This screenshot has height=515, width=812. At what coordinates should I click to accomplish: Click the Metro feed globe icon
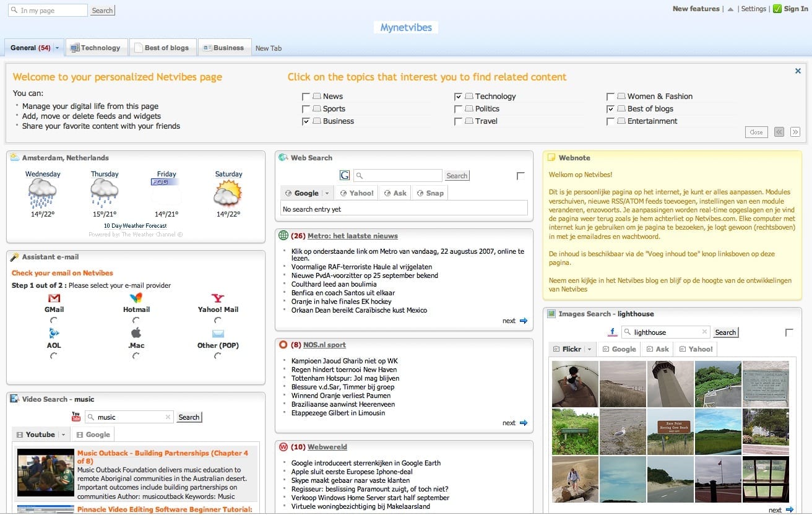[x=283, y=236]
